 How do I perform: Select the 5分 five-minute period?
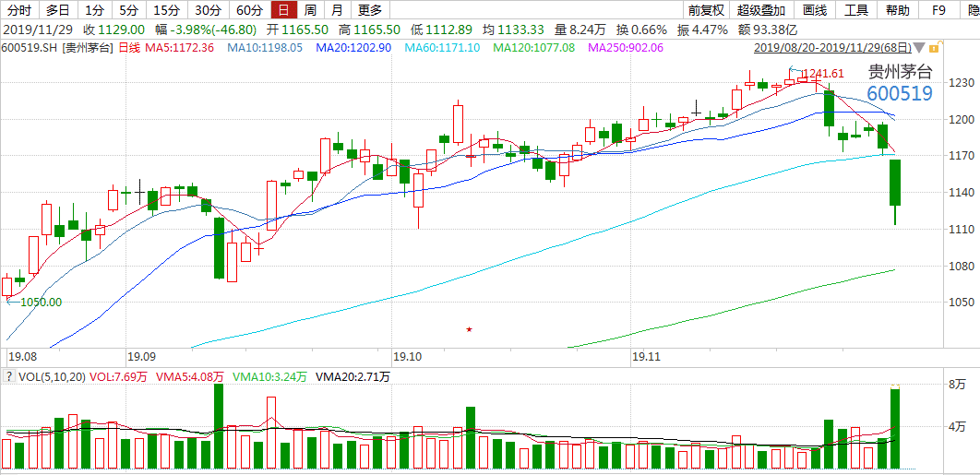tap(129, 9)
